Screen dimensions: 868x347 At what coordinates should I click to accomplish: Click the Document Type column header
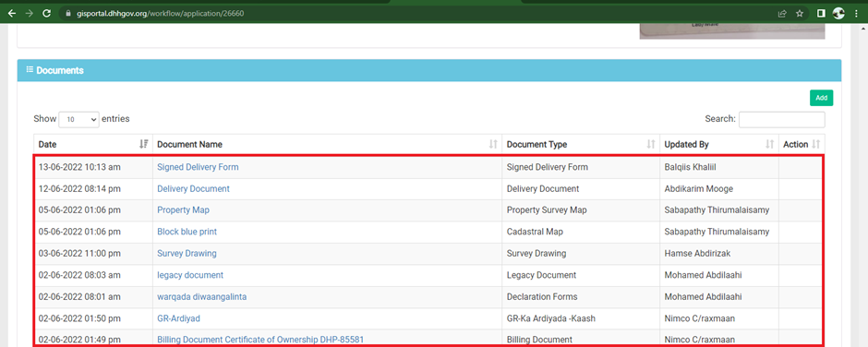pos(581,145)
